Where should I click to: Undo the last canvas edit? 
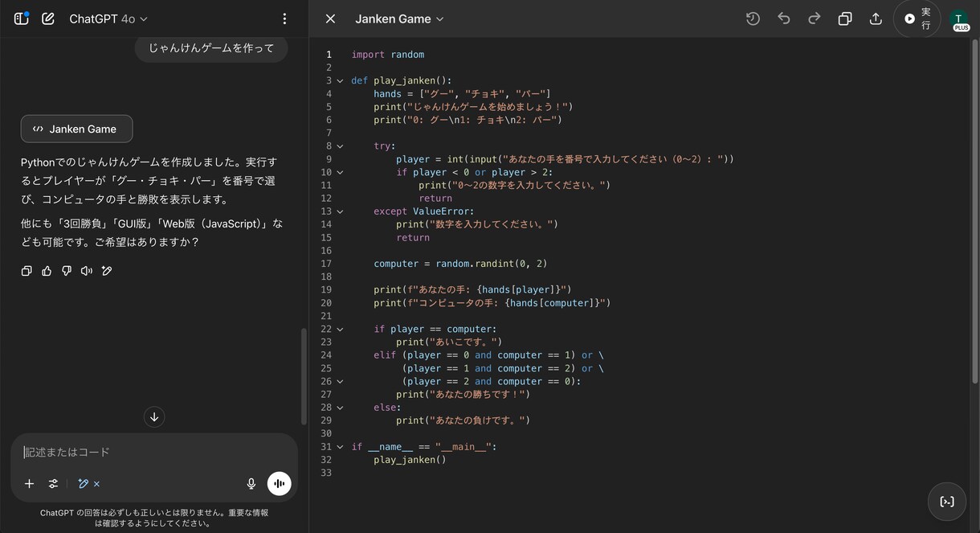[784, 18]
